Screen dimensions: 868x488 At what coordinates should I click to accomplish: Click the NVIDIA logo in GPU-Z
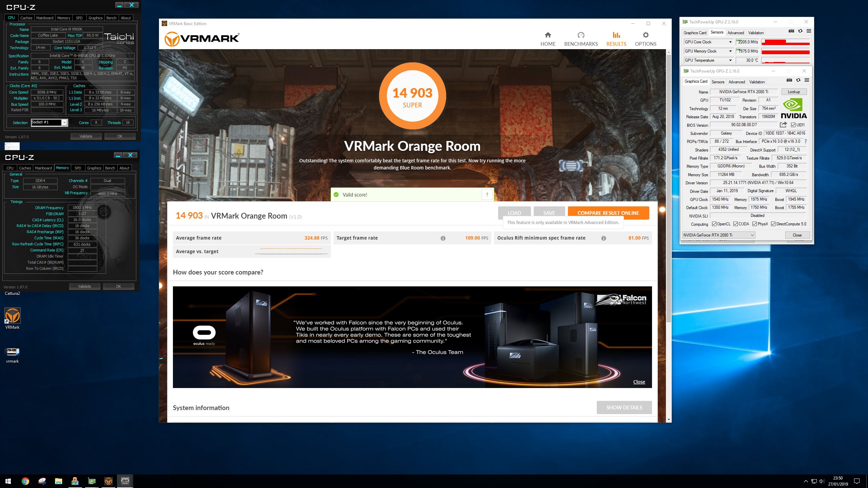(x=794, y=108)
